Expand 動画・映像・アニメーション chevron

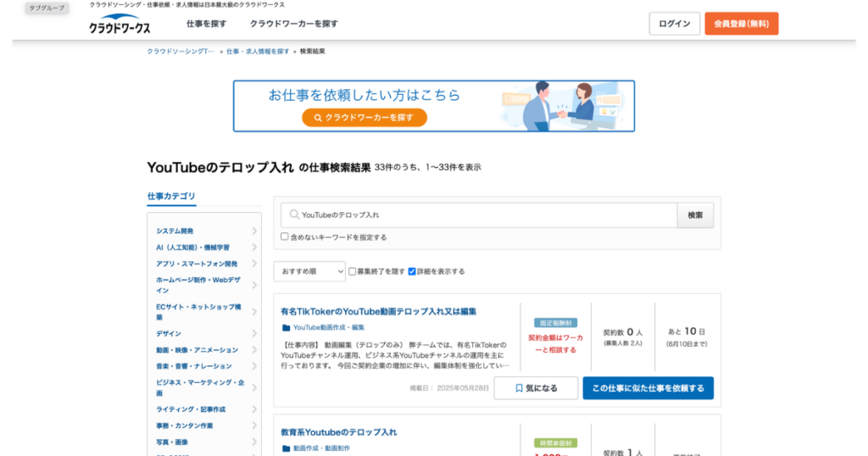(254, 350)
